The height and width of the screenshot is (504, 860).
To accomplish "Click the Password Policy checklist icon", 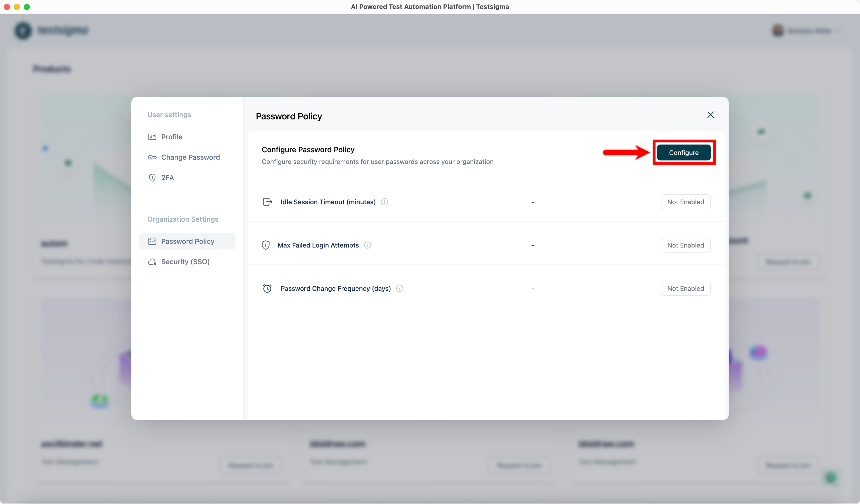I will point(152,241).
